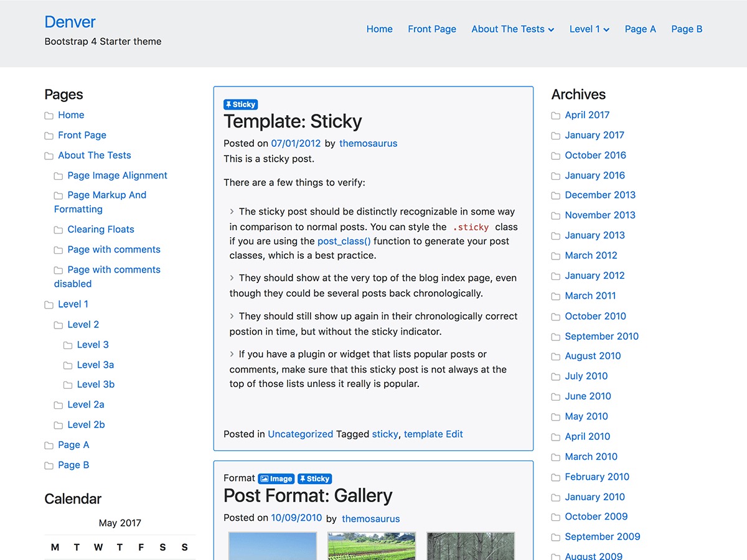Open Page Markup And Formatting page
747x560 pixels.
click(x=100, y=202)
